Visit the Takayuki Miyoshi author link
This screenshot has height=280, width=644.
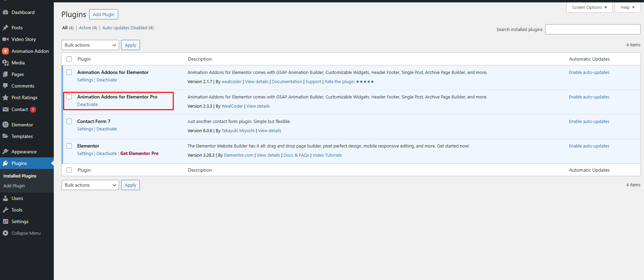coord(238,131)
